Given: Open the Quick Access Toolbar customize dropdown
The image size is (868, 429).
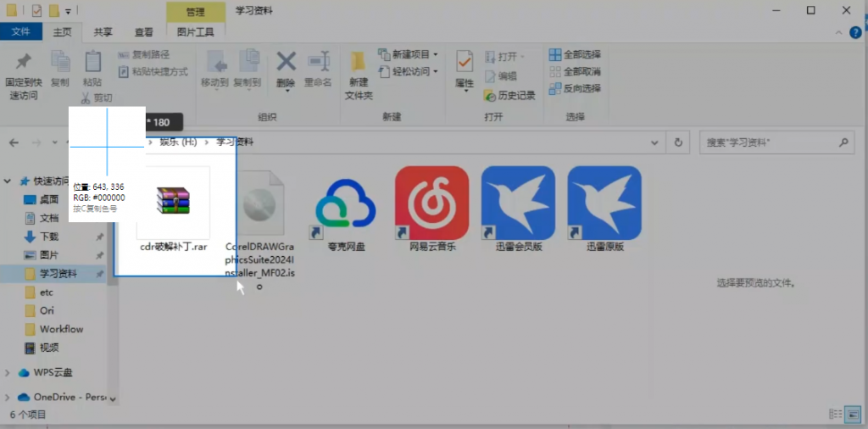Looking at the screenshot, I should [x=68, y=10].
